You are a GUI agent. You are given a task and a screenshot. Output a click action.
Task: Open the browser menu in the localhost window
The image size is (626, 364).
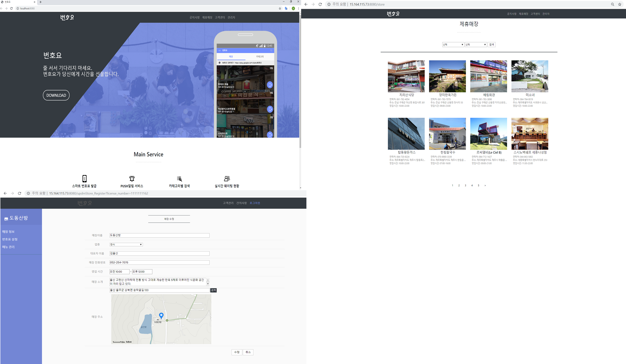[x=299, y=8]
